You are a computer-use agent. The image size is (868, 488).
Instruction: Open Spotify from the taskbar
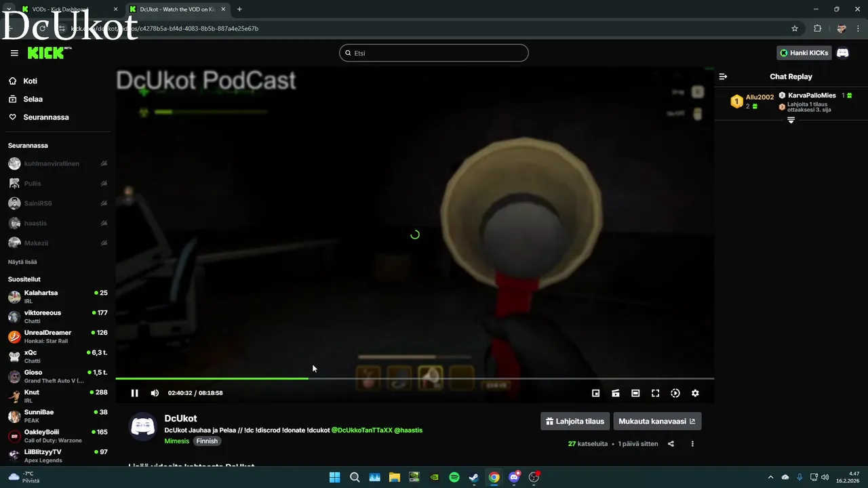(454, 477)
